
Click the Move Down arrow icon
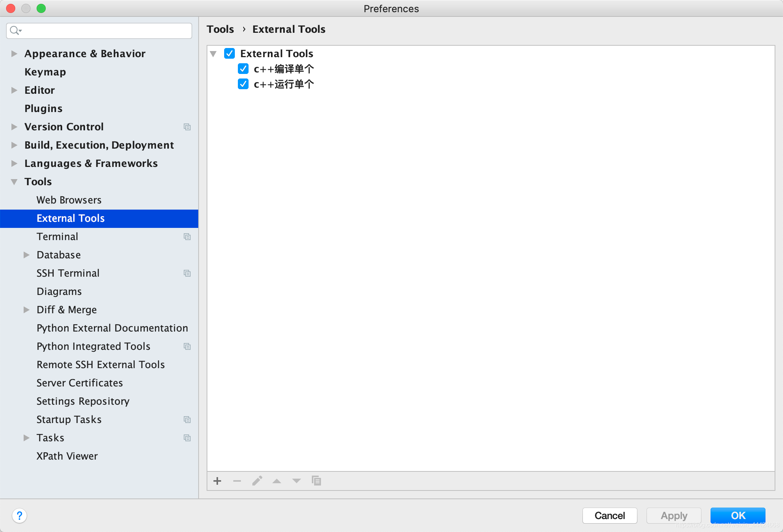click(x=297, y=481)
